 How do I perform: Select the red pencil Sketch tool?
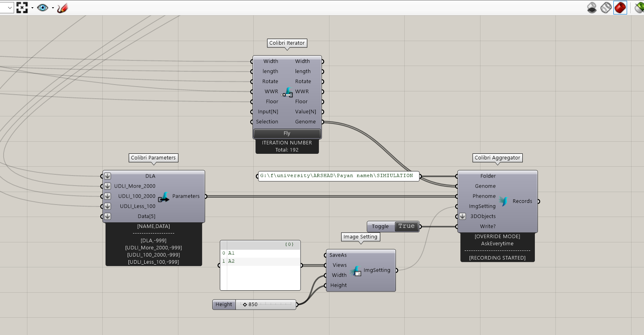point(62,8)
